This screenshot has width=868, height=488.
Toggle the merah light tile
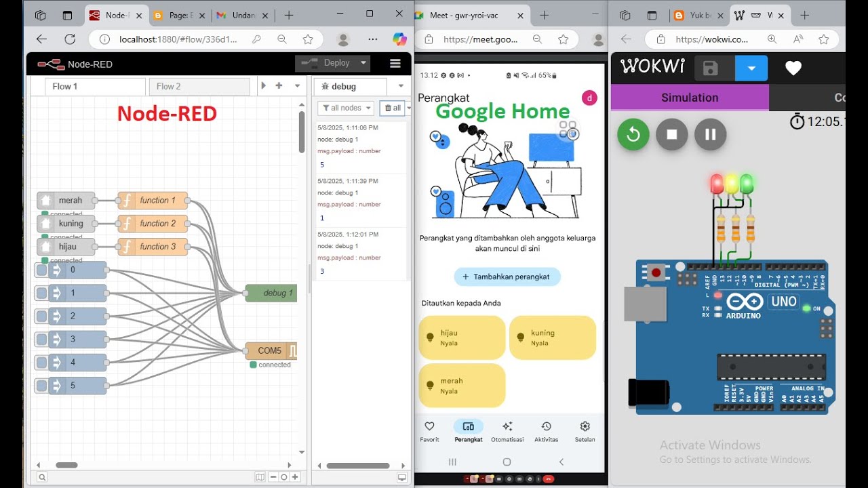(x=462, y=385)
